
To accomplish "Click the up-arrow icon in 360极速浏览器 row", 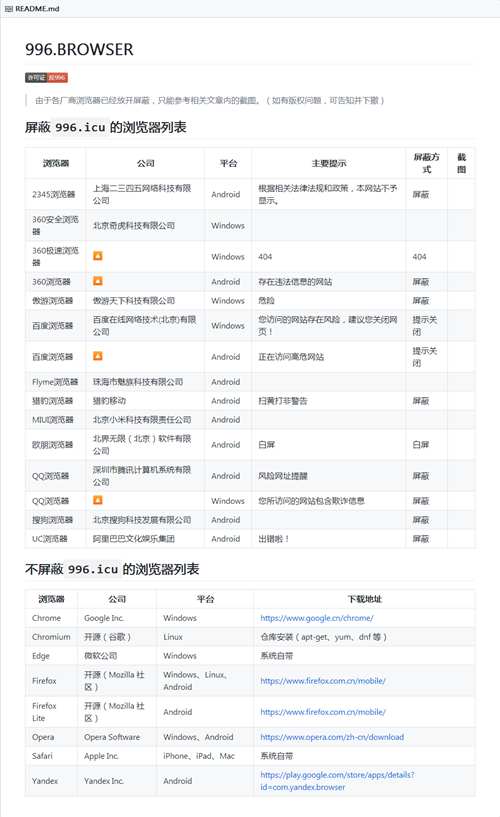I will pyautogui.click(x=97, y=256).
